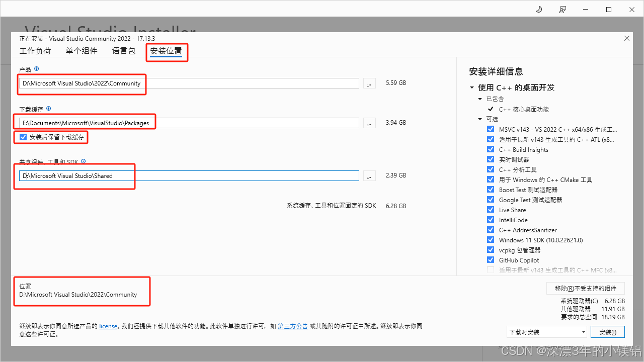Browse for download cache folder
This screenshot has height=362, width=644.
[369, 123]
